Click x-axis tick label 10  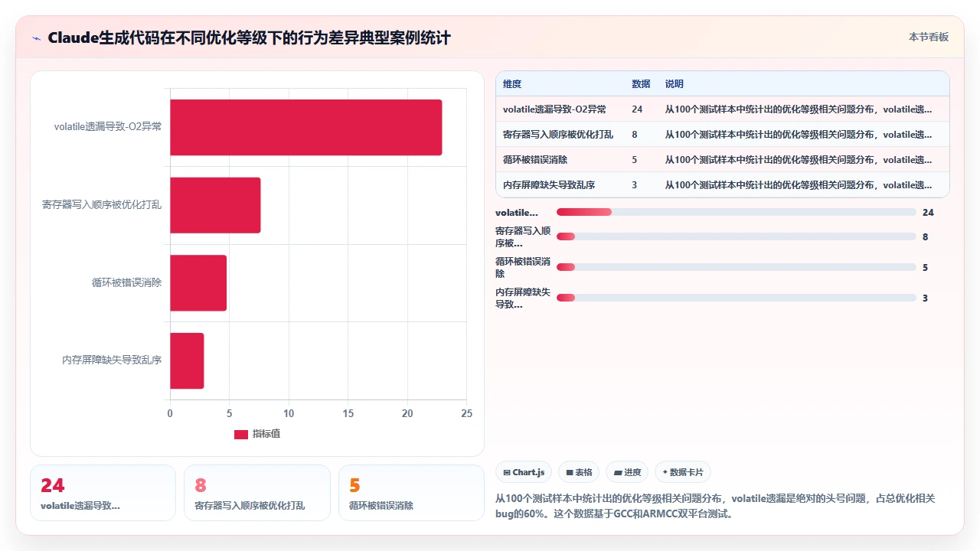(x=289, y=414)
